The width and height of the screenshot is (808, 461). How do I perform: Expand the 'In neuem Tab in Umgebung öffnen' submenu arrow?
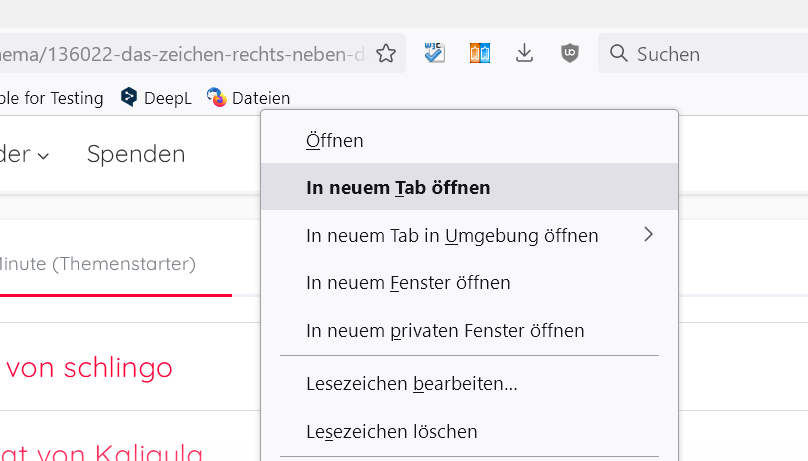point(648,235)
